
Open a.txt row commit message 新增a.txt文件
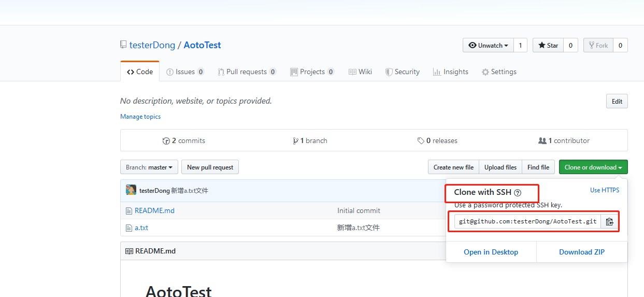359,228
